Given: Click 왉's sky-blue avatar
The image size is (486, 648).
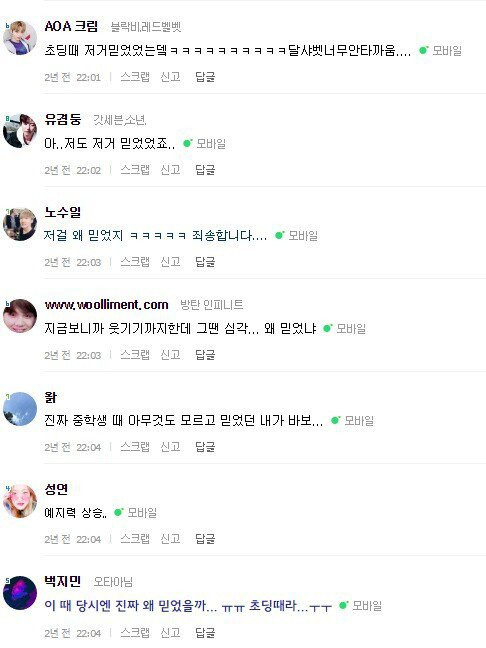Looking at the screenshot, I should click(x=20, y=409).
